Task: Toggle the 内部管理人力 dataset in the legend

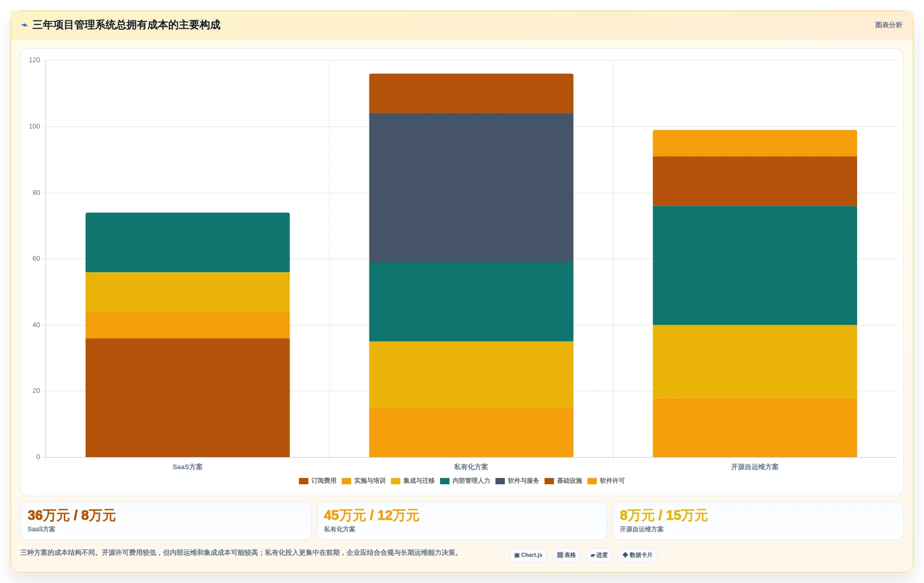Action: pyautogui.click(x=465, y=481)
